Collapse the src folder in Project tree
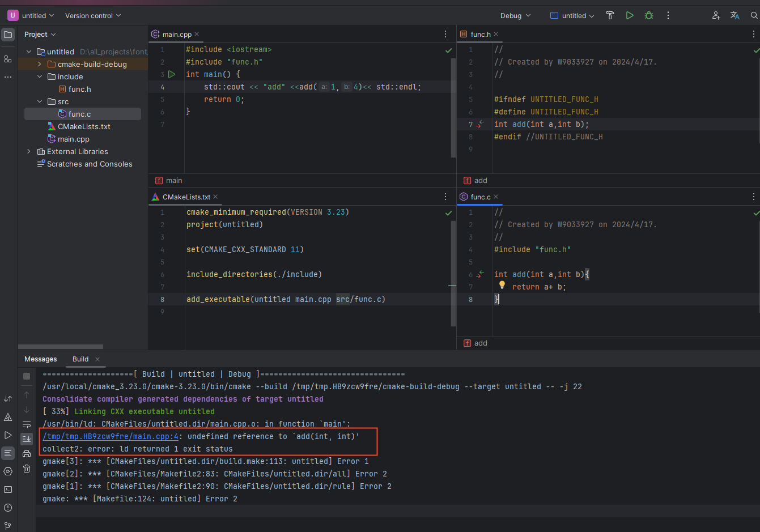The width and height of the screenshot is (760, 532). coord(39,101)
